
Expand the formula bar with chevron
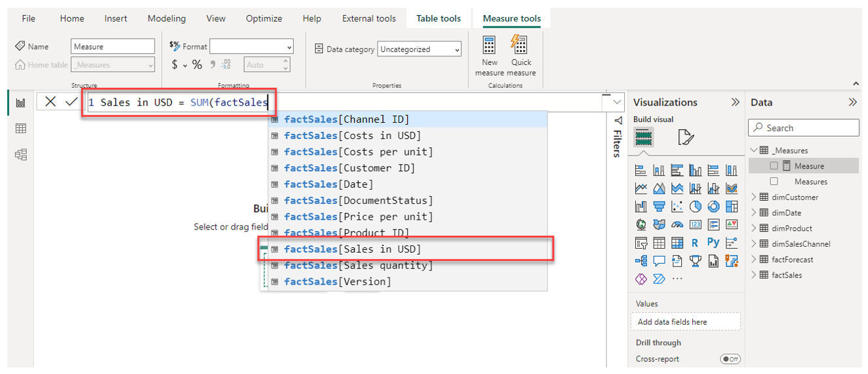pos(616,102)
